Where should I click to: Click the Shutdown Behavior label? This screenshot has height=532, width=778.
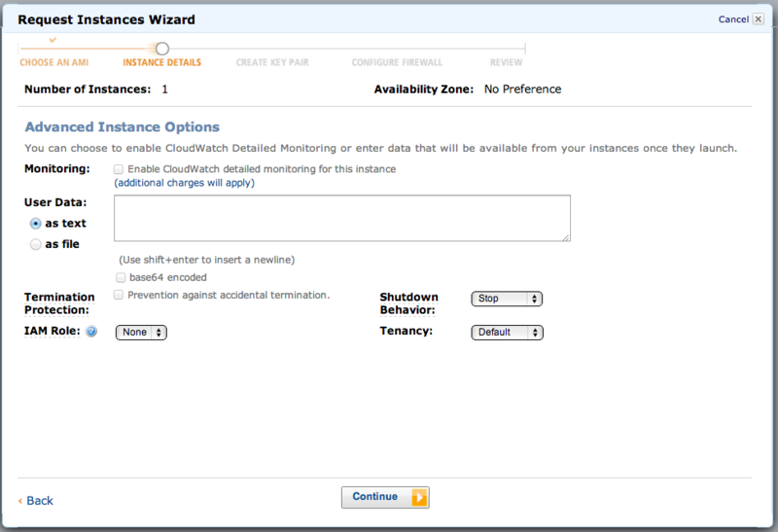pos(408,303)
